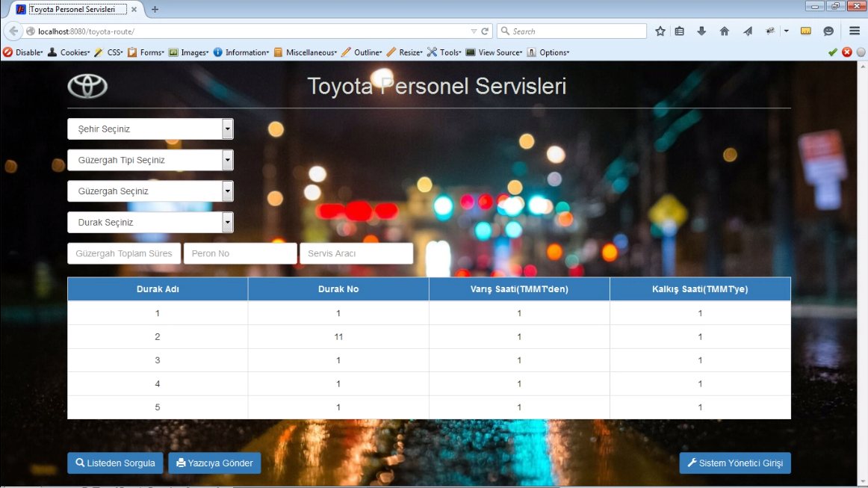Open the Outline developer toolbar menu
Viewport: 868px width, 488px height.
tap(362, 52)
